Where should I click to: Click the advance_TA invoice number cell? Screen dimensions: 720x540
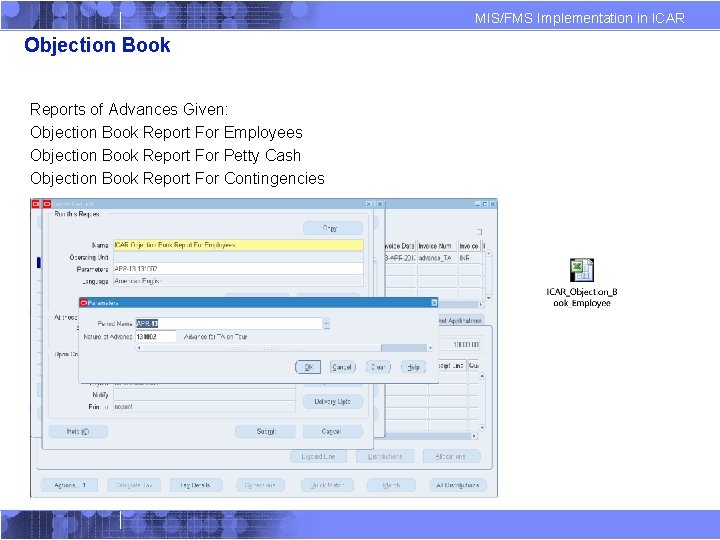pyautogui.click(x=437, y=258)
